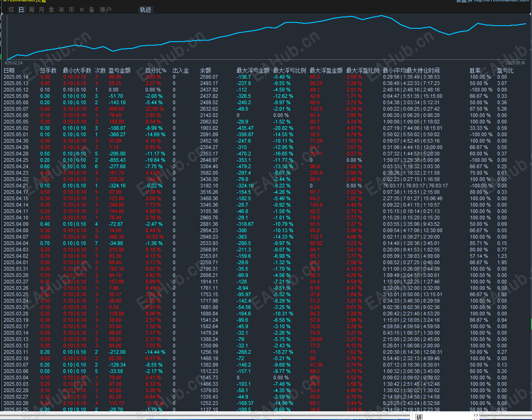Click the 219.1 max floating profit cell
The image size is (532, 420).
click(x=316, y=154)
